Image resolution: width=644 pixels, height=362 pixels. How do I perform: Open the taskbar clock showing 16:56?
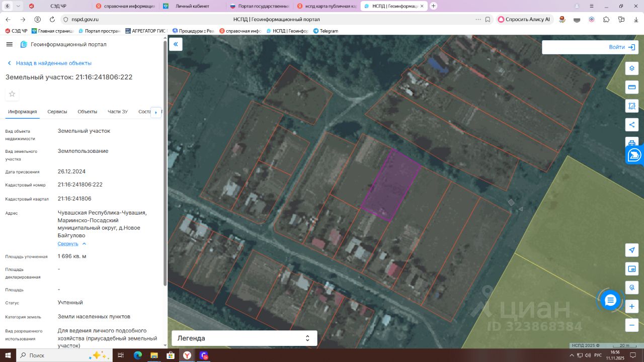coord(615,355)
